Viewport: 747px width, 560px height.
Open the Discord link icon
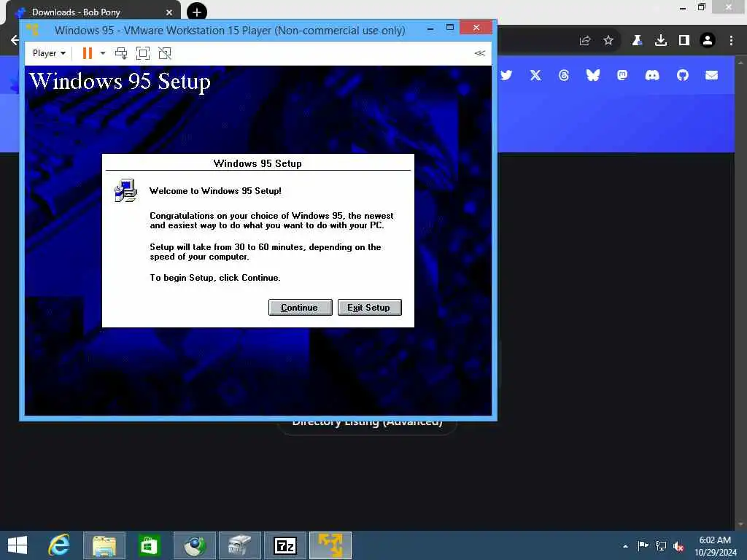652,75
